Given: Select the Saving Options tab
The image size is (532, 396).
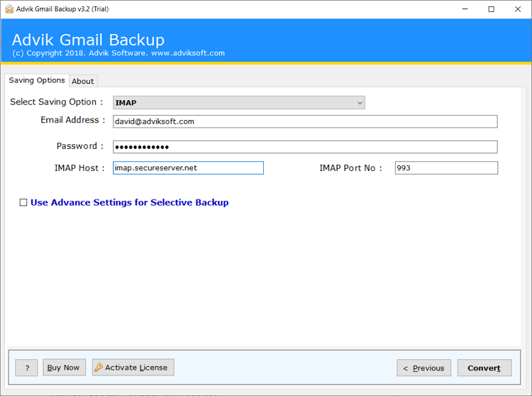Looking at the screenshot, I should point(37,80).
